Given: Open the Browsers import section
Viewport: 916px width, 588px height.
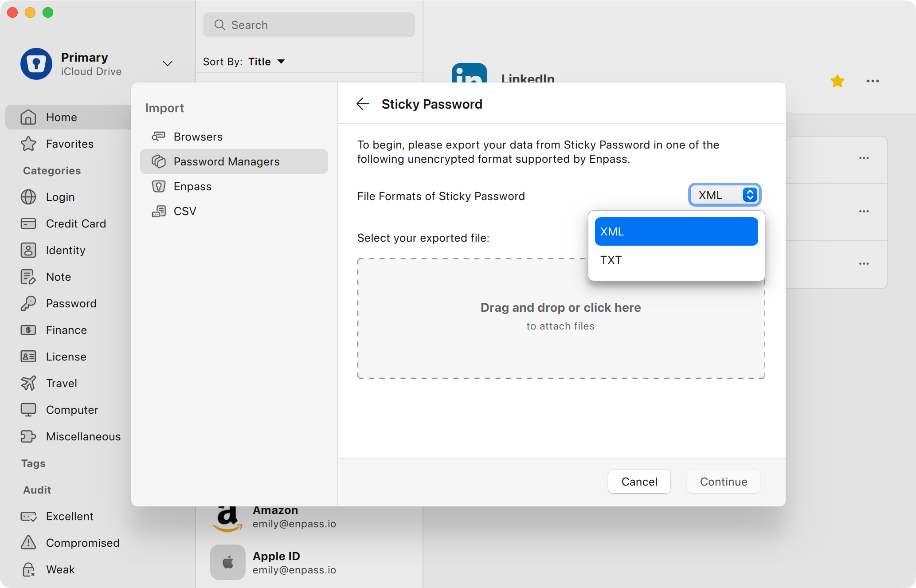Looking at the screenshot, I should (x=234, y=137).
